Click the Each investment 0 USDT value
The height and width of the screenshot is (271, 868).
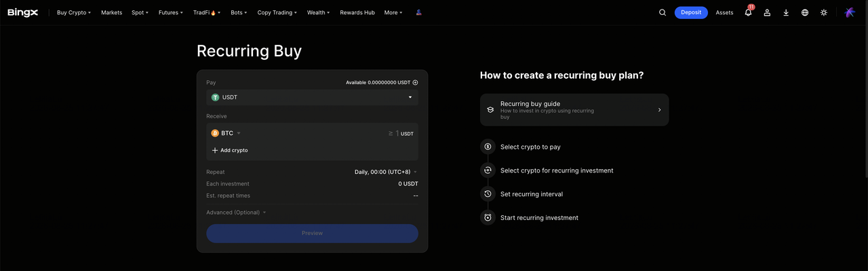[408, 183]
